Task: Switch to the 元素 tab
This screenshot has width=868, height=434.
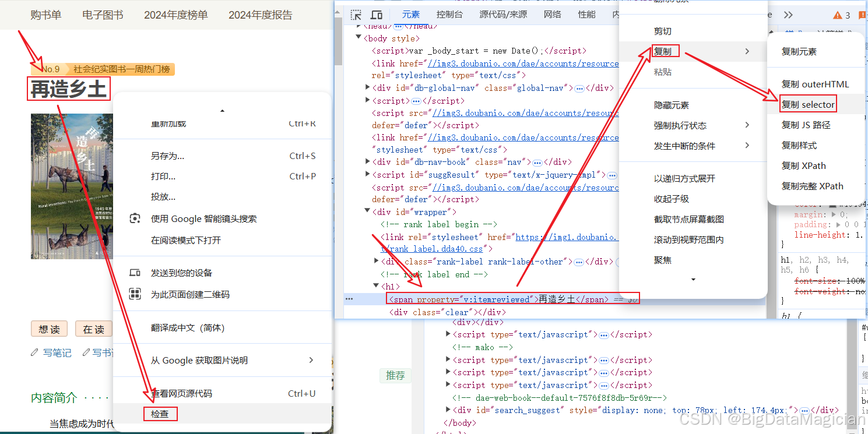Action: tap(411, 15)
